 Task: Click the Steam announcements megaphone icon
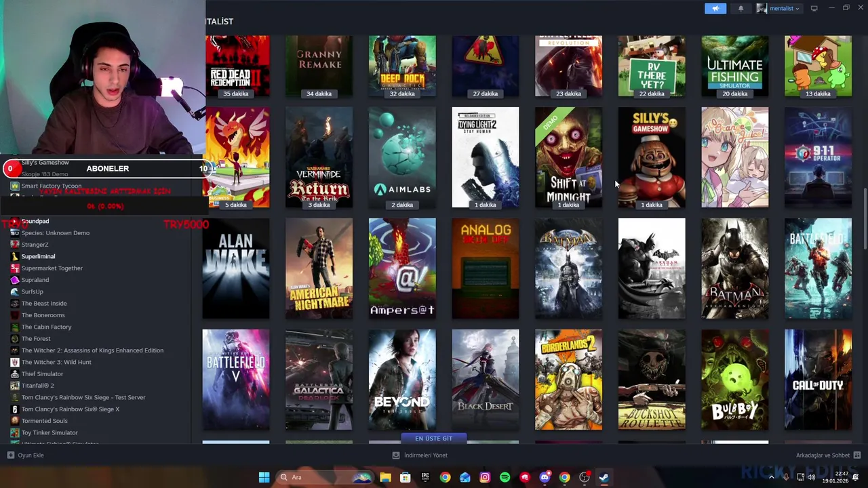(x=715, y=8)
